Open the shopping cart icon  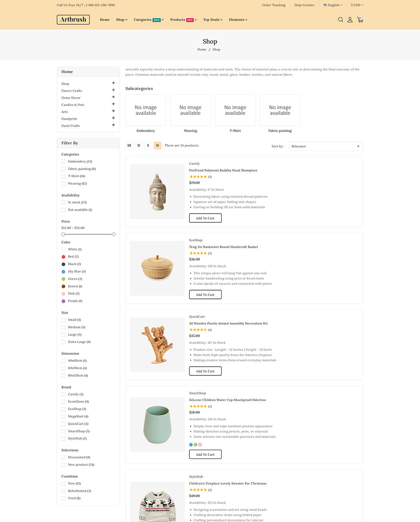click(360, 20)
